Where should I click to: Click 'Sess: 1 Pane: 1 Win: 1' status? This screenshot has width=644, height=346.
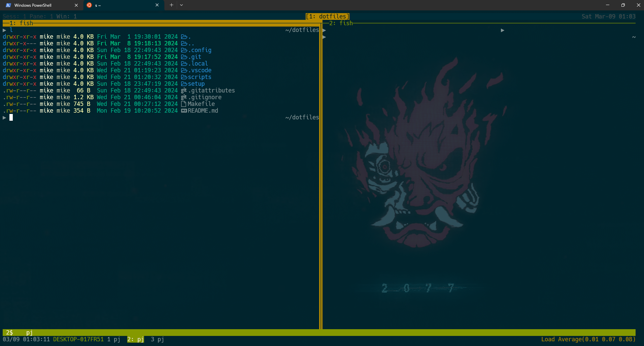[40, 16]
